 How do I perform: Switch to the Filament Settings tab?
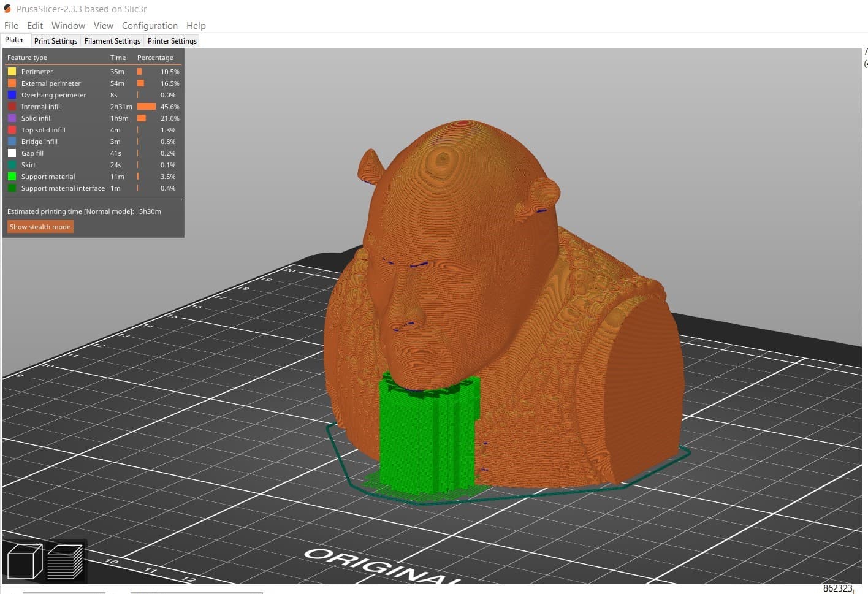(x=112, y=40)
